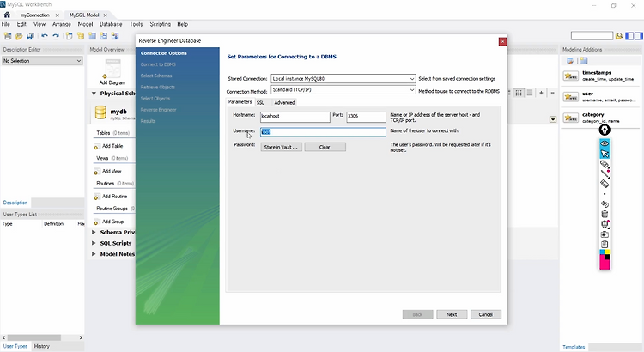644x352 pixels.
Task: Click the clipboard icon in annotation bar
Action: [x=605, y=244]
